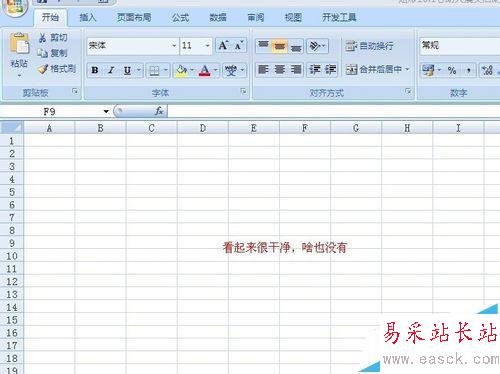Viewport: 500px width, 374px height.
Task: Click the Name Box showing F9
Action: [x=50, y=111]
